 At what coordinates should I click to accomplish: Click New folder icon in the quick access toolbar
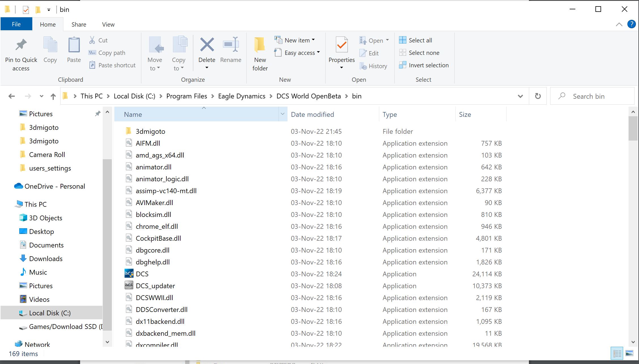pyautogui.click(x=38, y=10)
